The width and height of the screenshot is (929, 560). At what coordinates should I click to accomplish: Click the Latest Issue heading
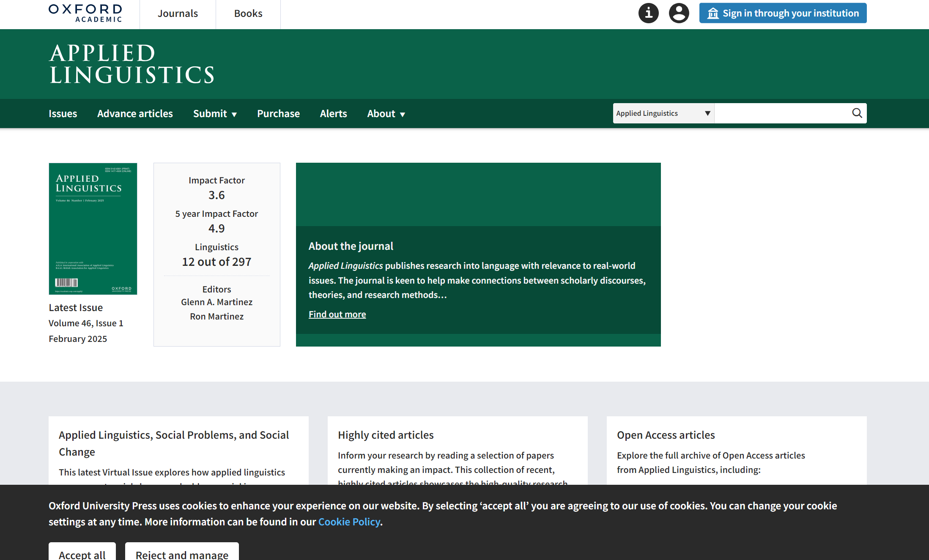coord(76,308)
